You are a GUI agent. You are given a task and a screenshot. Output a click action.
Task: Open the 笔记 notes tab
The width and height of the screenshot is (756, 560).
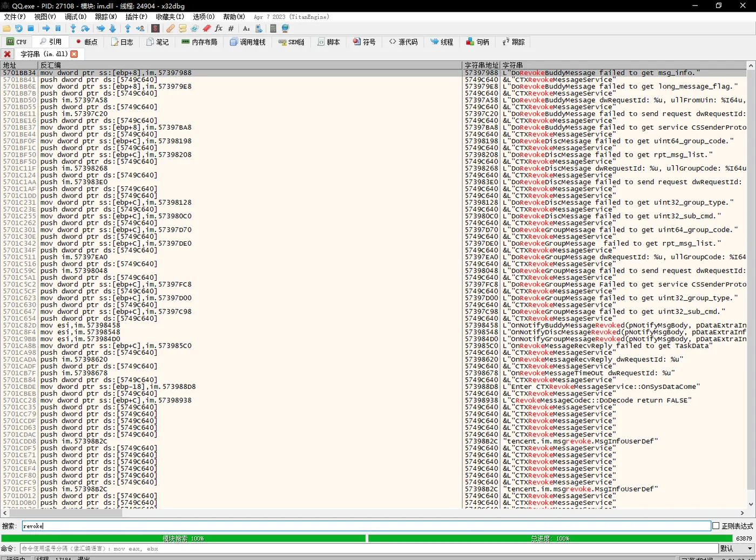tap(158, 42)
